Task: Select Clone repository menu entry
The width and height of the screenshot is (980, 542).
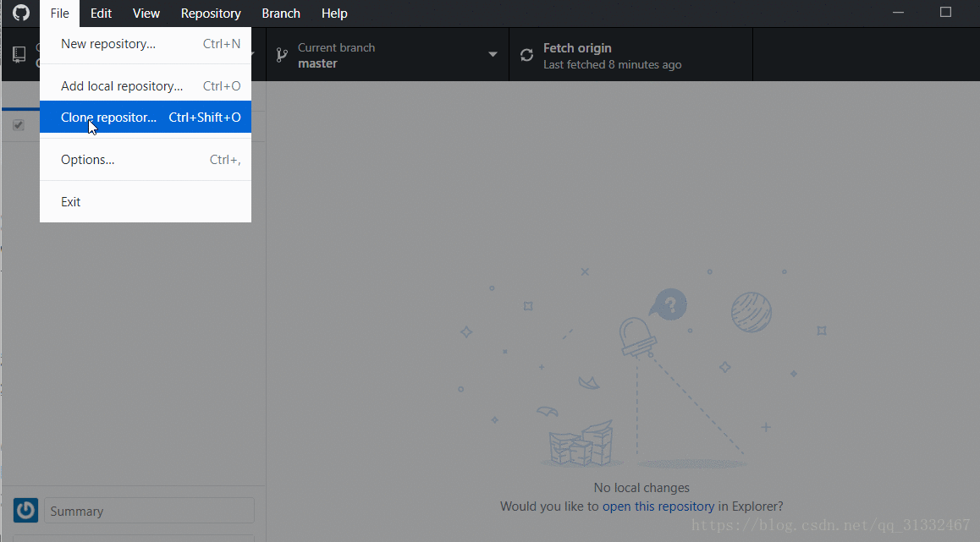Action: pyautogui.click(x=146, y=118)
